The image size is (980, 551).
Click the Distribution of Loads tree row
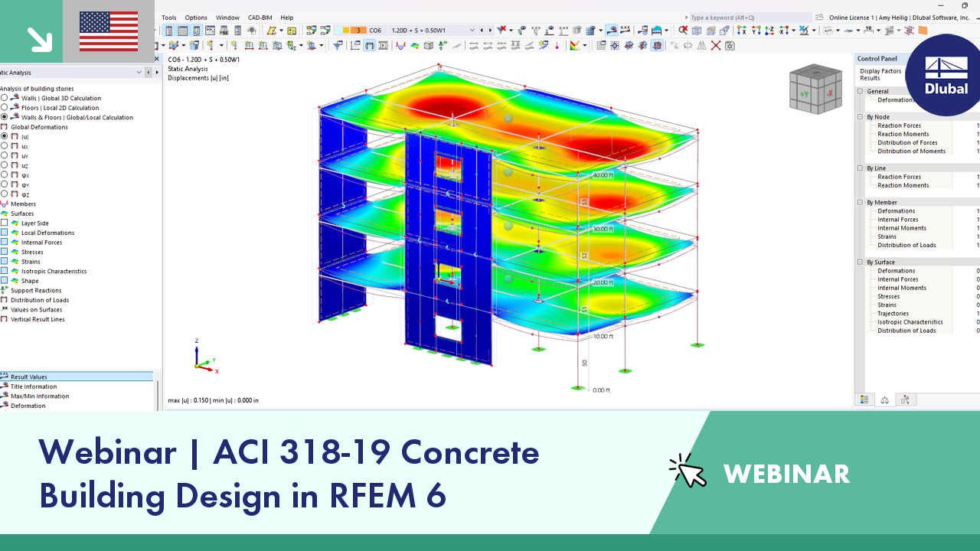(40, 300)
